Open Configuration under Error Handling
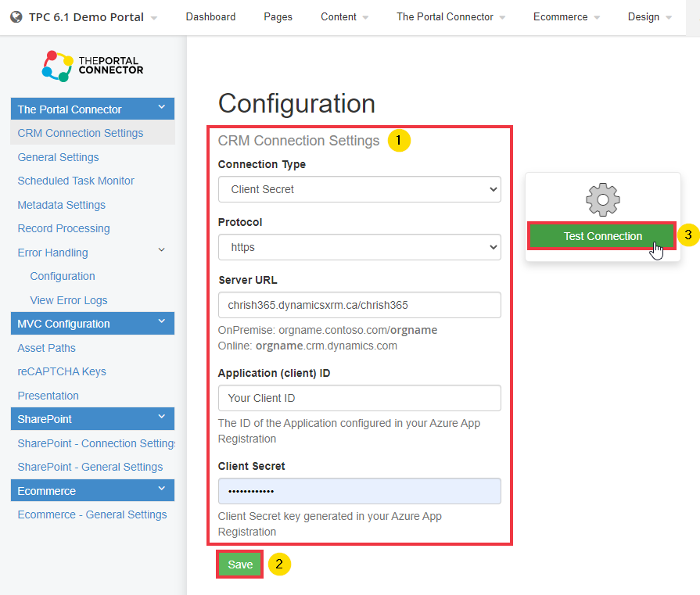 63,276
